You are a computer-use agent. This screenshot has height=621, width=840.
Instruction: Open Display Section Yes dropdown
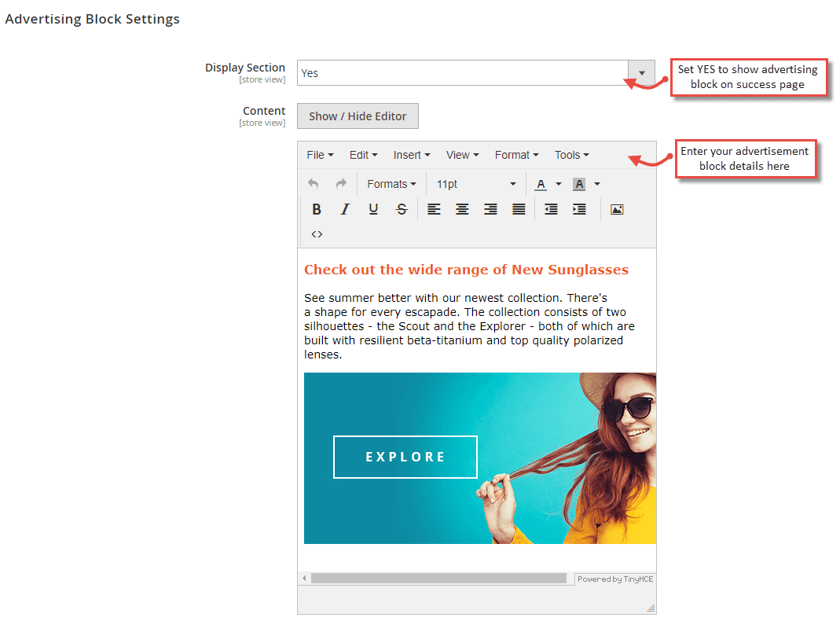476,73
